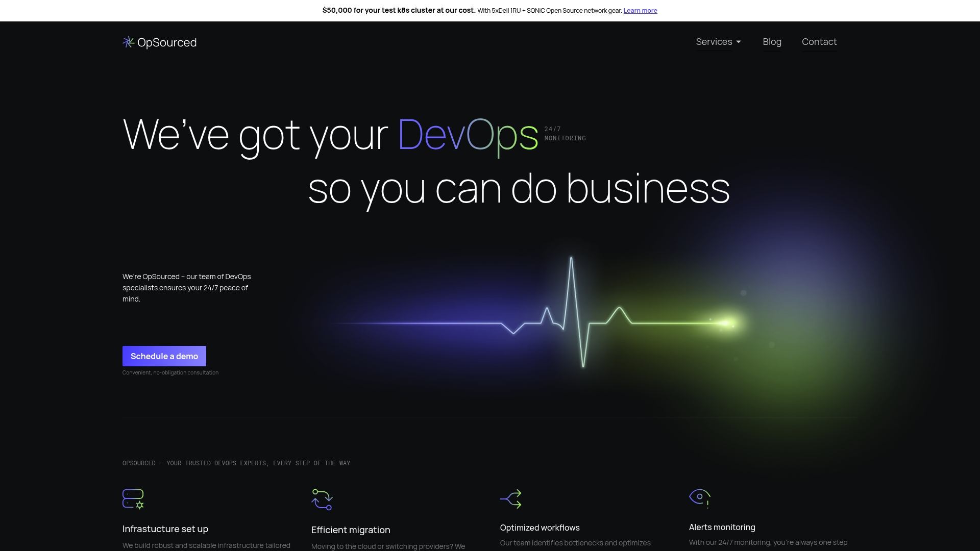
Task: Click the "Efficient migration" heading
Action: tap(351, 530)
